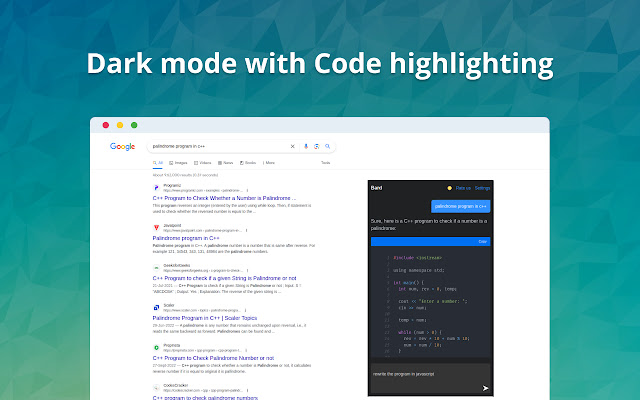Start voice search with the microphone icon

[x=306, y=146]
